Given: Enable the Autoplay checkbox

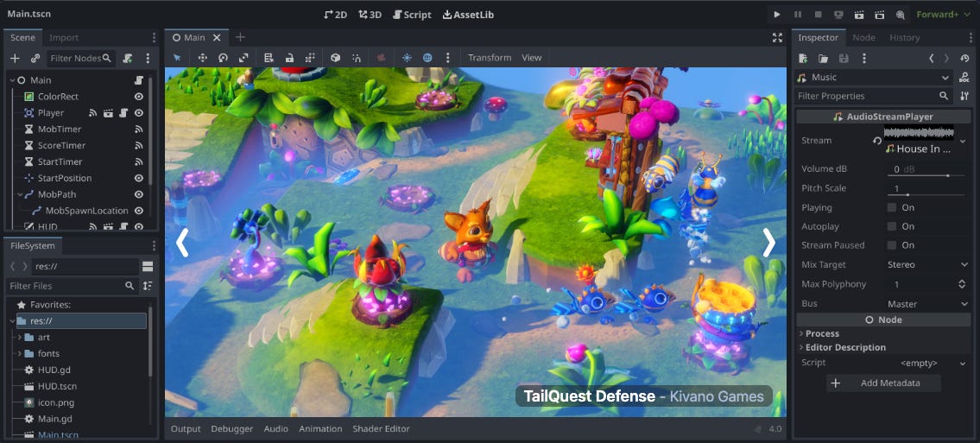Looking at the screenshot, I should point(892,226).
